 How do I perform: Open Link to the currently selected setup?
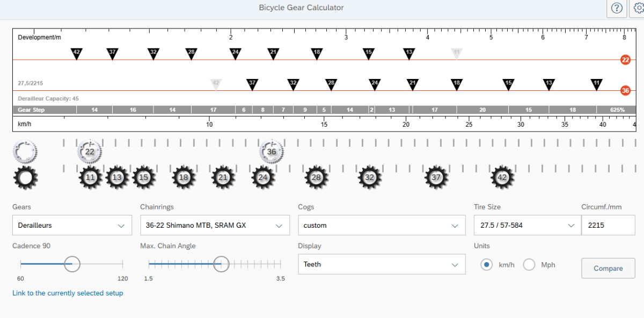click(x=68, y=293)
